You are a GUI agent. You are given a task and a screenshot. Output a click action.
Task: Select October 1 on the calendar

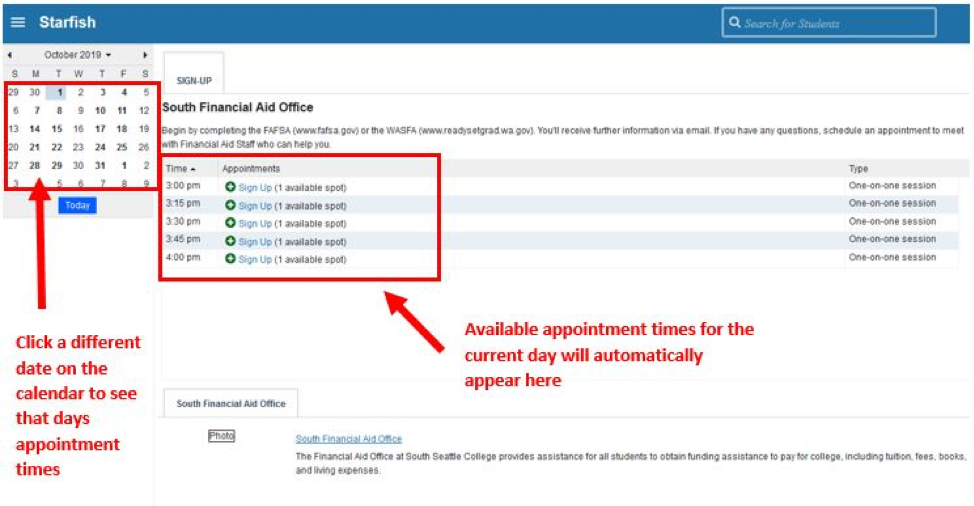click(x=58, y=93)
